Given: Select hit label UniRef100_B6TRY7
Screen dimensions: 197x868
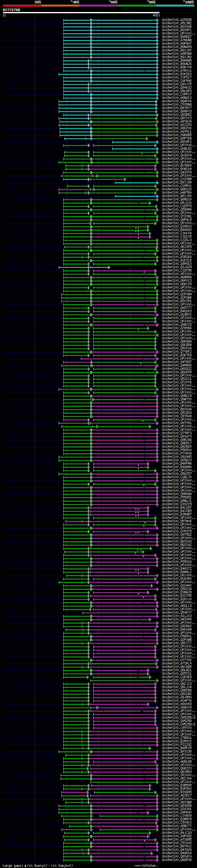Looking at the screenshot, I should pos(177,108).
